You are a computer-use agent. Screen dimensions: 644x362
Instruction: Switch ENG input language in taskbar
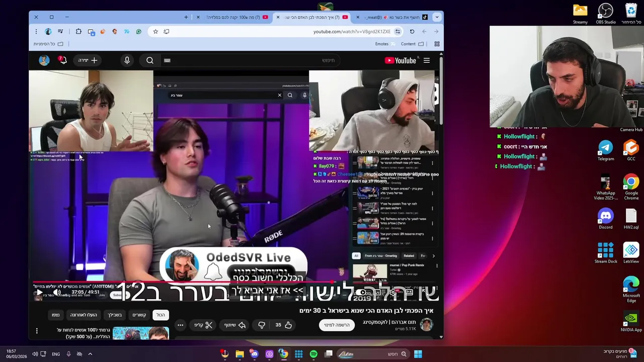[x=56, y=354]
